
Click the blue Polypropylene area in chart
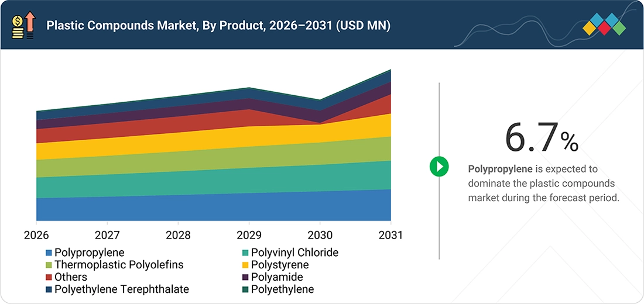tap(214, 207)
